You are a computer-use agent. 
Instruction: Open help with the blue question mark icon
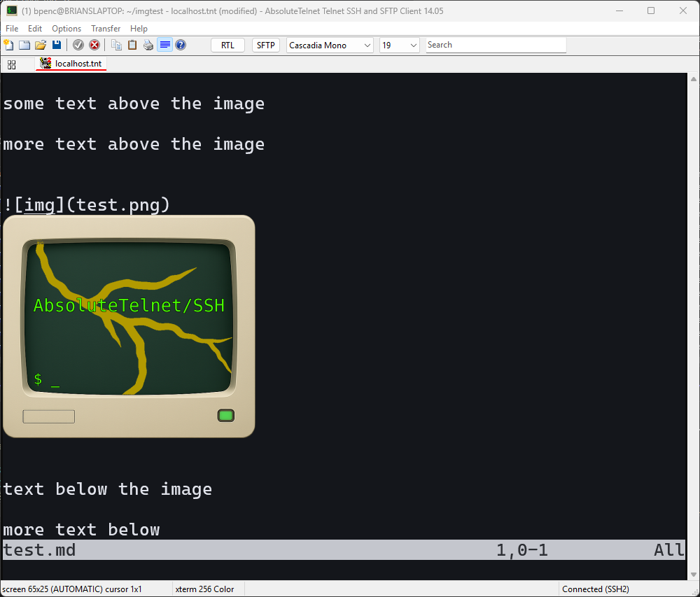point(181,45)
